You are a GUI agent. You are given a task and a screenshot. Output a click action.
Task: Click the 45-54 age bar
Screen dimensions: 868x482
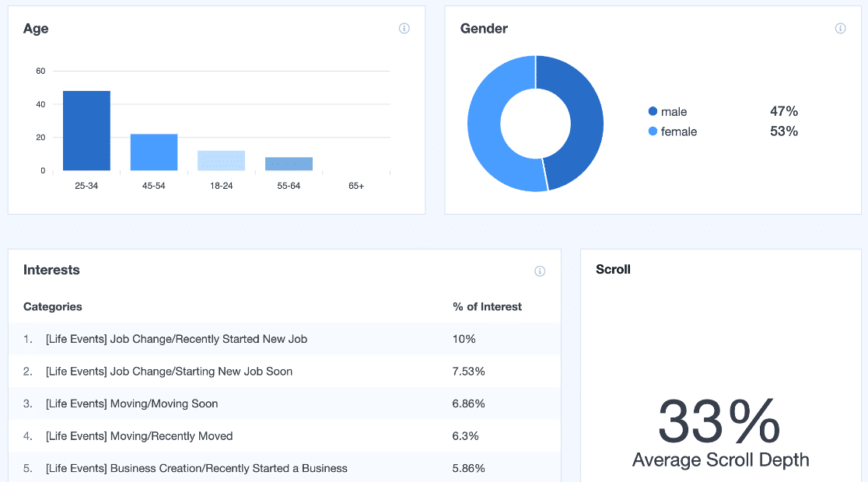pyautogui.click(x=154, y=152)
